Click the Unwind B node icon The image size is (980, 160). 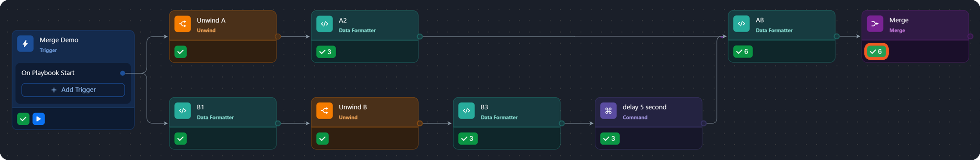pos(325,111)
